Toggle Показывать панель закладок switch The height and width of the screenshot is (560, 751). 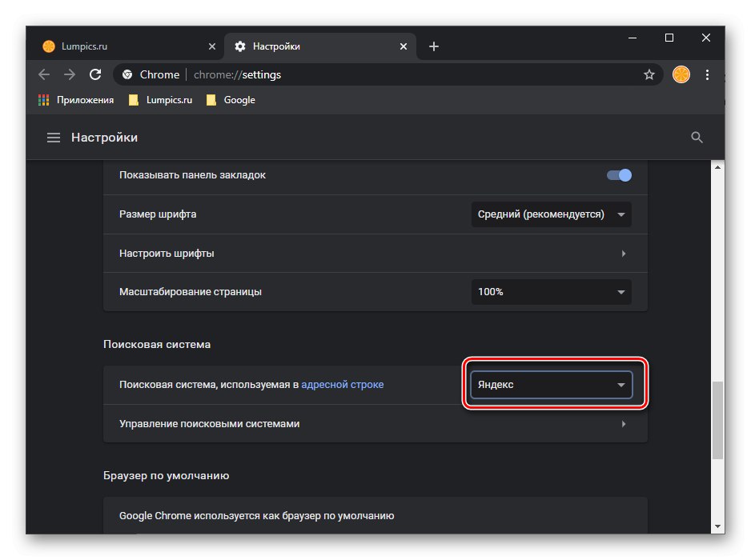point(619,175)
